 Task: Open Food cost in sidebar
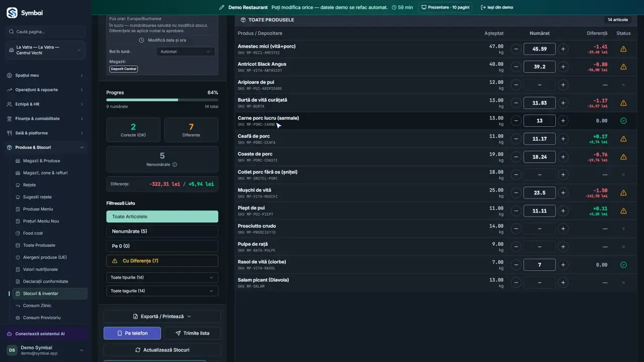(x=33, y=233)
